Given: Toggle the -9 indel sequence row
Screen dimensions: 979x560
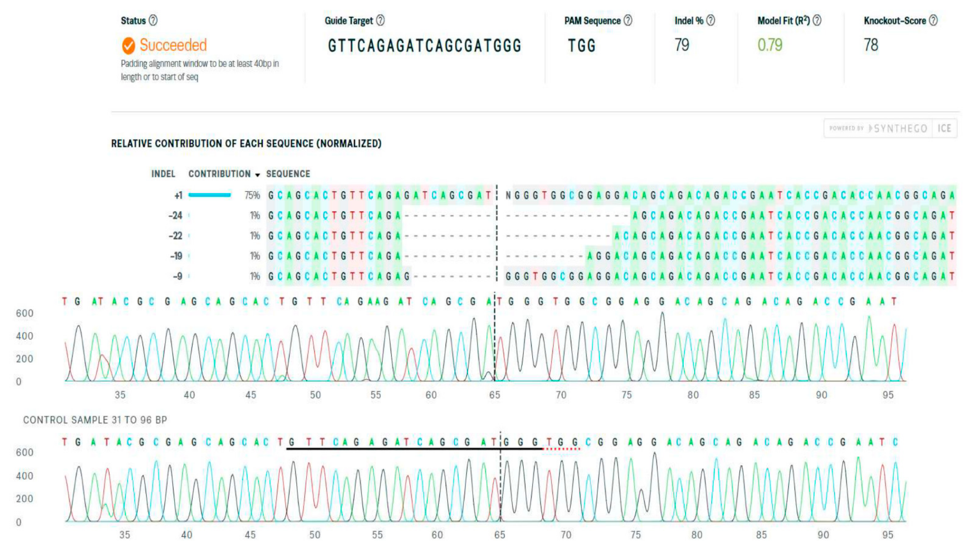Looking at the screenshot, I should point(177,276).
